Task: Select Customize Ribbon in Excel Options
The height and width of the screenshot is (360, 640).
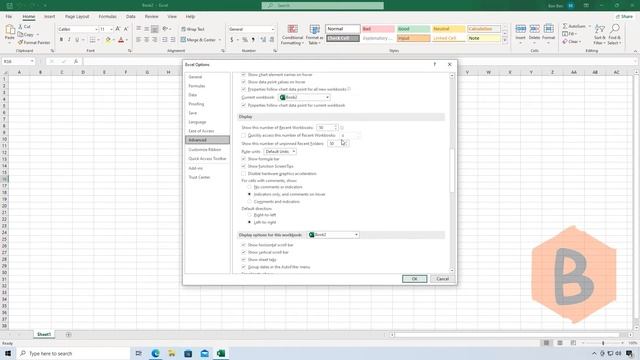Action: (x=204, y=149)
